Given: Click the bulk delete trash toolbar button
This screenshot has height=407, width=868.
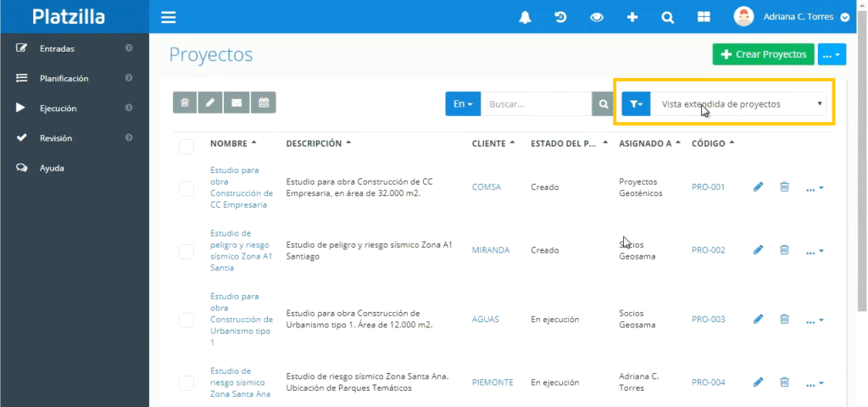Looking at the screenshot, I should point(185,103).
